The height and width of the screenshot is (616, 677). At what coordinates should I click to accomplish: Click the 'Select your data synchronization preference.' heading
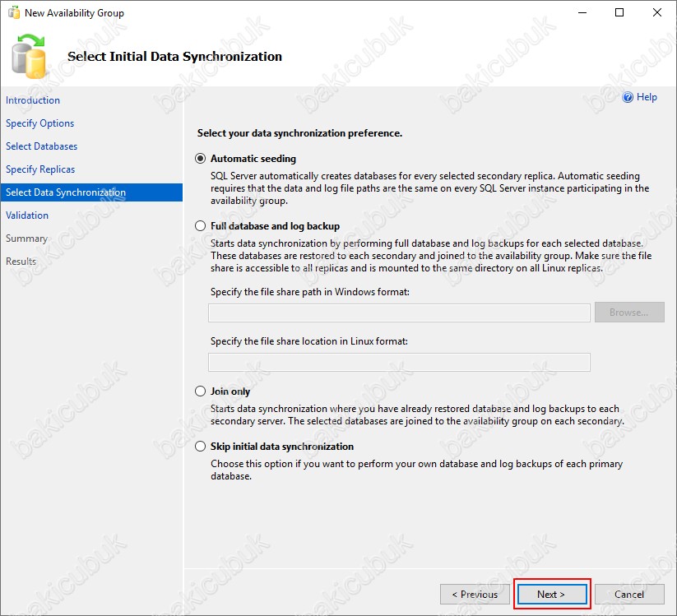coord(299,133)
